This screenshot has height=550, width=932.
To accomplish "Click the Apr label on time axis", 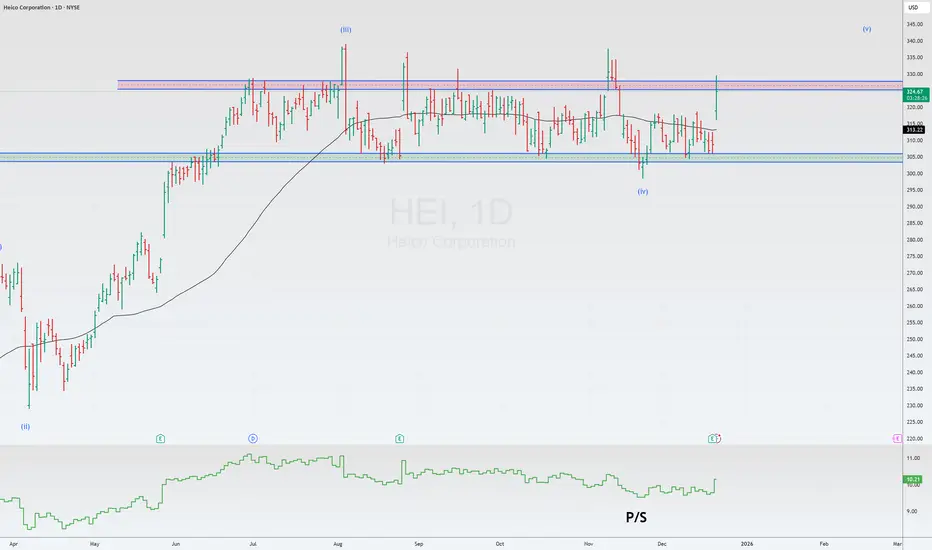I will pos(14,544).
